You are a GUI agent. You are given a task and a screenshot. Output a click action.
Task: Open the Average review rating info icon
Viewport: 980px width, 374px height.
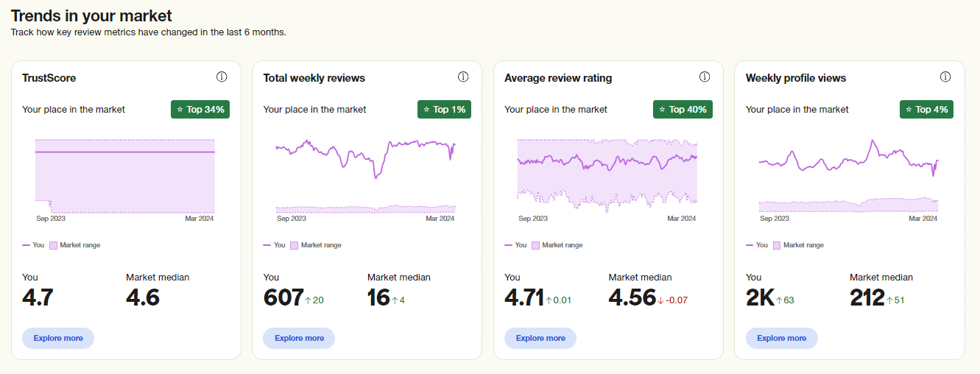[x=705, y=77]
